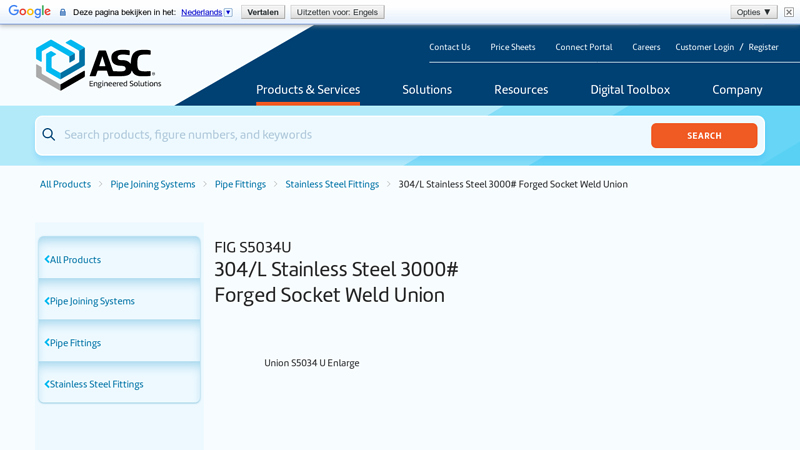
Task: Click back chevron beside sidebar Pipe Joining Systems
Action: click(47, 301)
